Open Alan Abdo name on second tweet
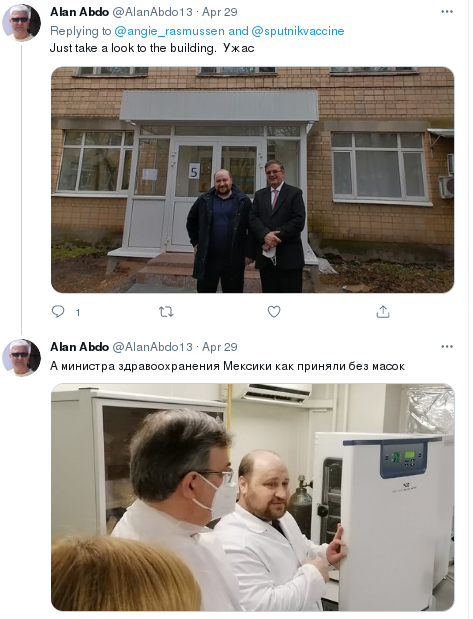 [x=79, y=347]
